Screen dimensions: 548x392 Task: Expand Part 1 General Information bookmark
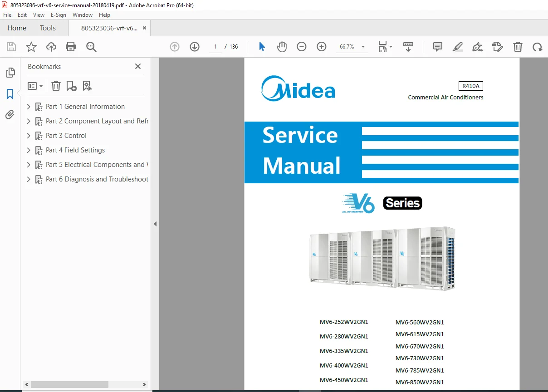coord(29,107)
